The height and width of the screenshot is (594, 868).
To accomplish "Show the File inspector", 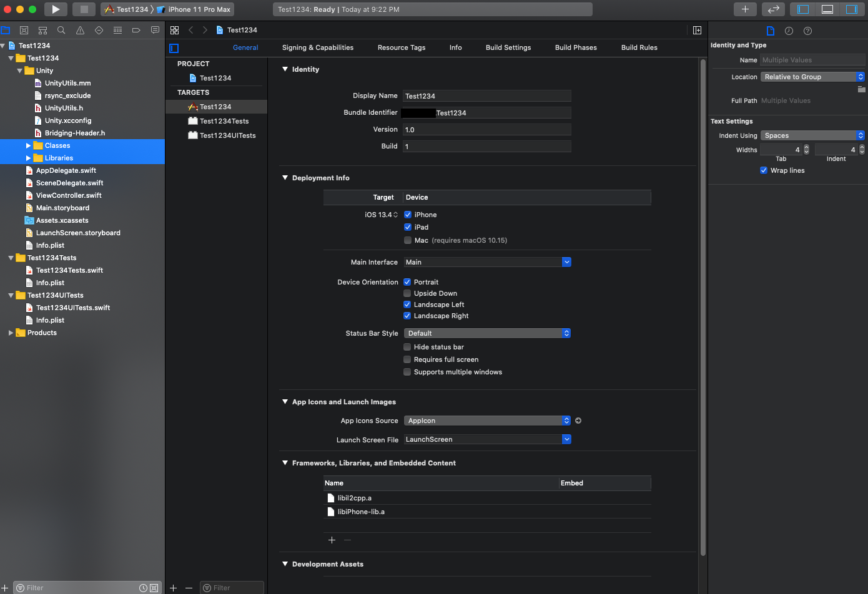I will pyautogui.click(x=770, y=31).
